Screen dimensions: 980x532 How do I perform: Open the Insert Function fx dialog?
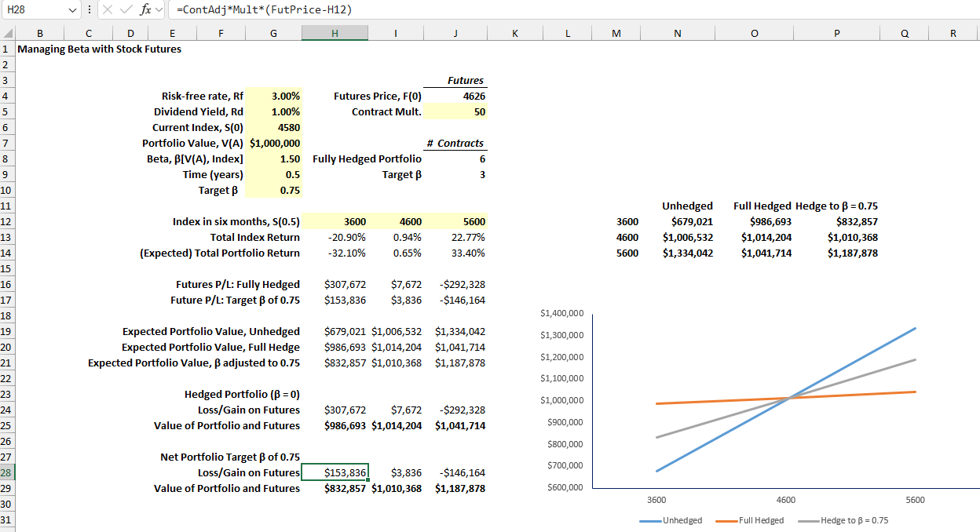[x=147, y=10]
